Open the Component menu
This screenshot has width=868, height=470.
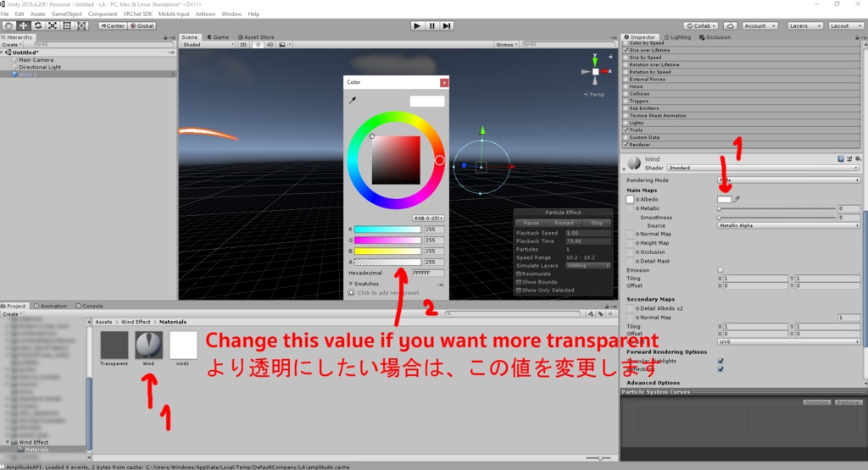103,14
